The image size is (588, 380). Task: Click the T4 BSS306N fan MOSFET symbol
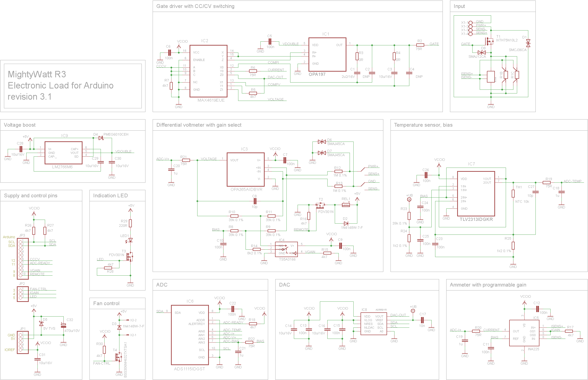tap(118, 357)
